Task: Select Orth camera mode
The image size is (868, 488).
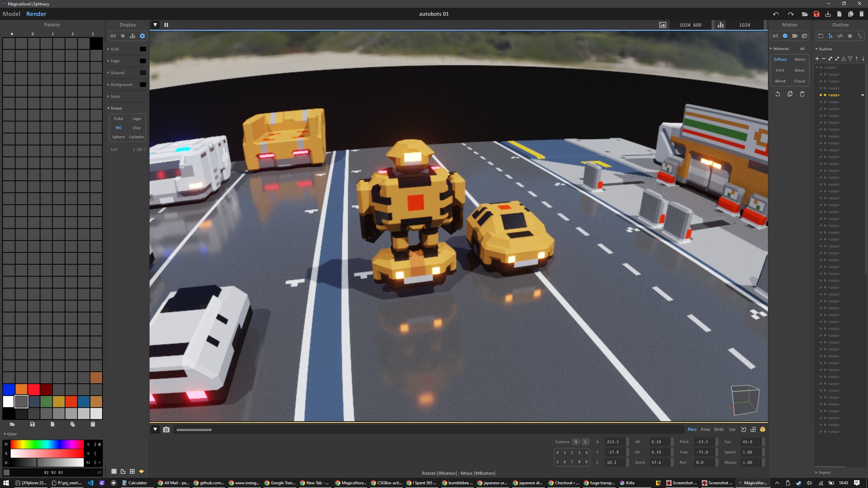Action: pos(719,429)
